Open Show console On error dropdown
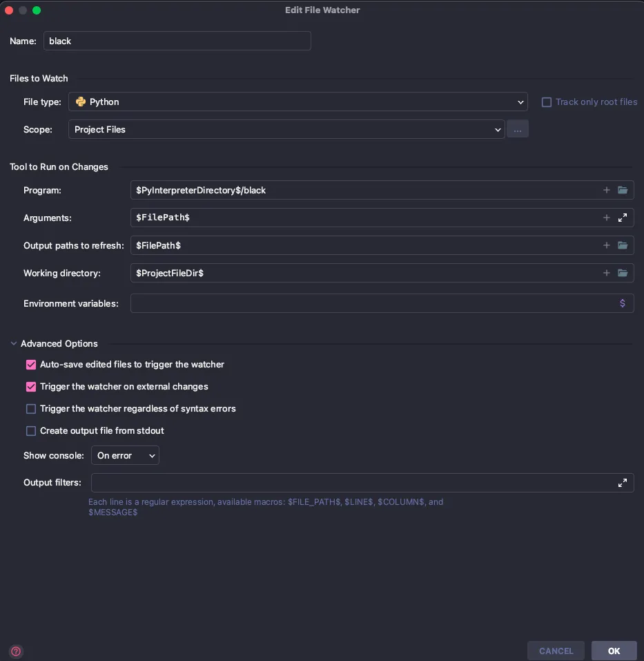Screen dimensions: 644x661 125,456
